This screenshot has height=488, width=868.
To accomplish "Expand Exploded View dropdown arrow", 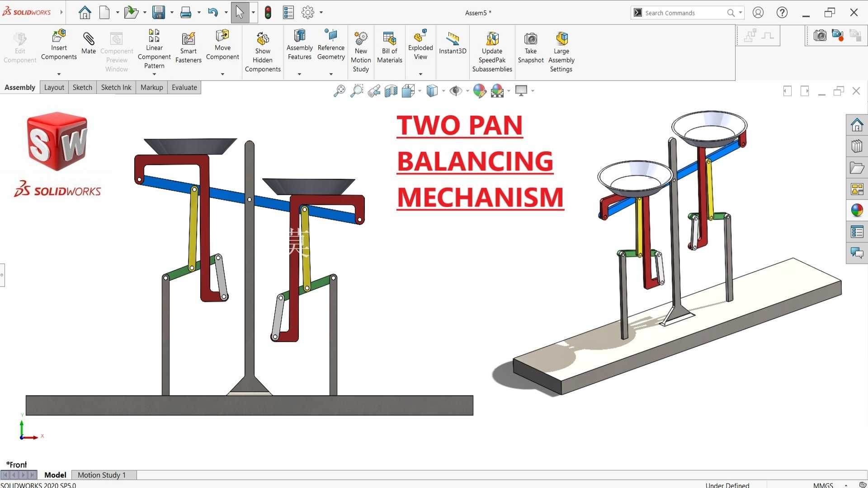I will click(420, 74).
